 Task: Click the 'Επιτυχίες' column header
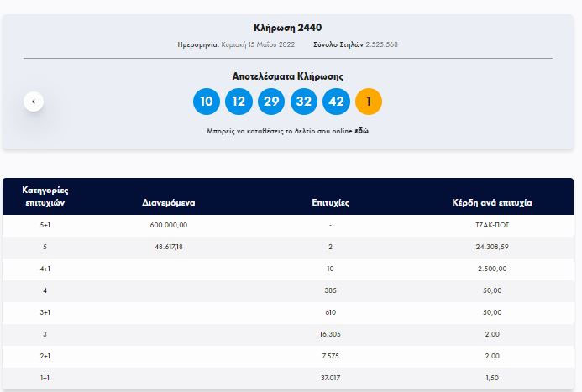tap(331, 202)
